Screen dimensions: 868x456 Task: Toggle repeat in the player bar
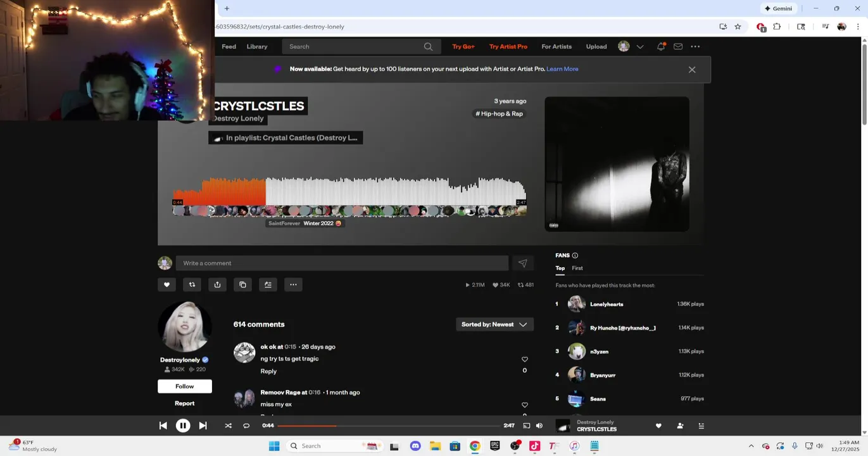[246, 426]
